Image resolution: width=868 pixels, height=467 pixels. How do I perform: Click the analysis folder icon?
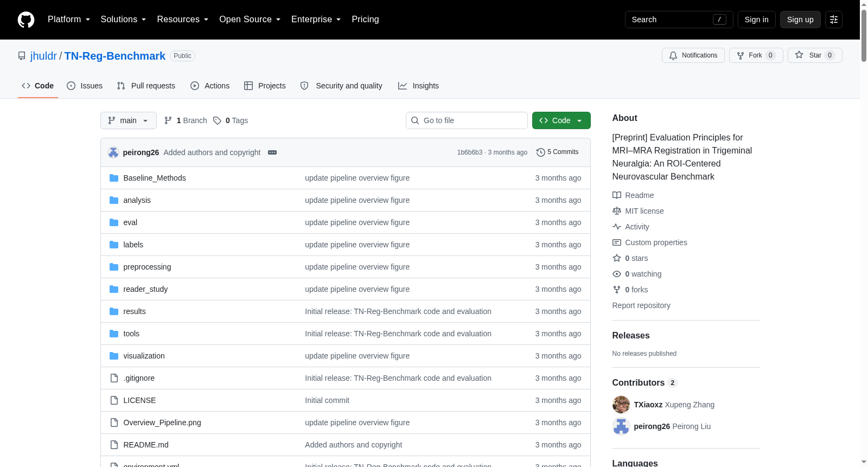tap(114, 200)
